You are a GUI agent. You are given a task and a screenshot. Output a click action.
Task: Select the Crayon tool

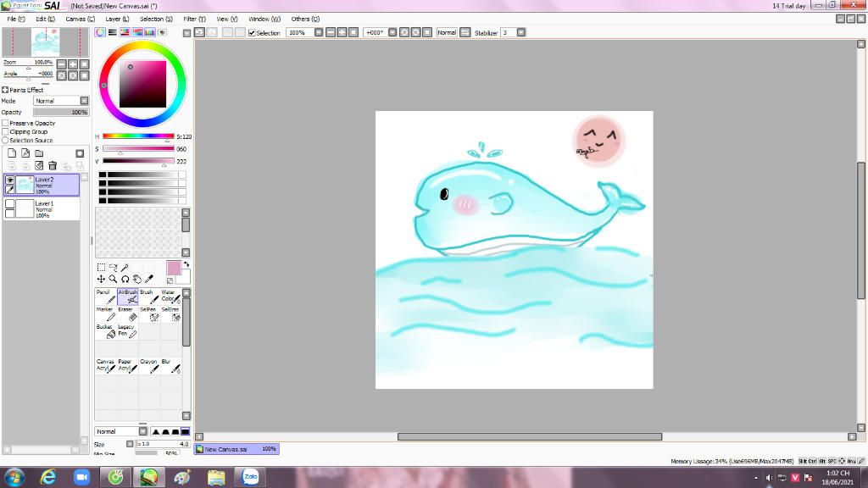(x=149, y=366)
